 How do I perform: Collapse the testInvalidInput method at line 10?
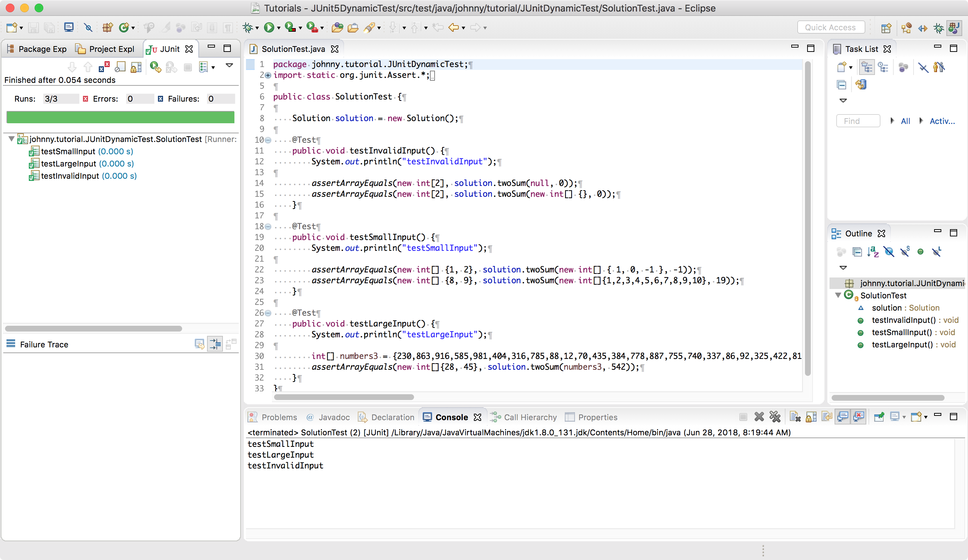tap(268, 140)
